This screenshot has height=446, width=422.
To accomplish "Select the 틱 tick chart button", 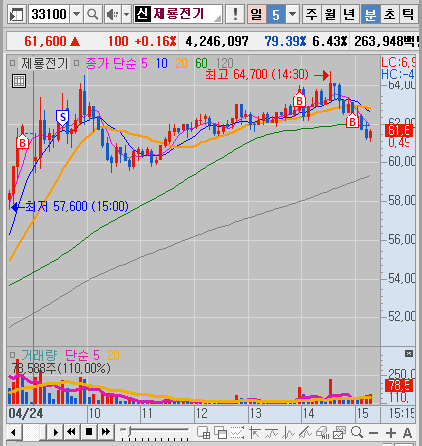I will [408, 14].
